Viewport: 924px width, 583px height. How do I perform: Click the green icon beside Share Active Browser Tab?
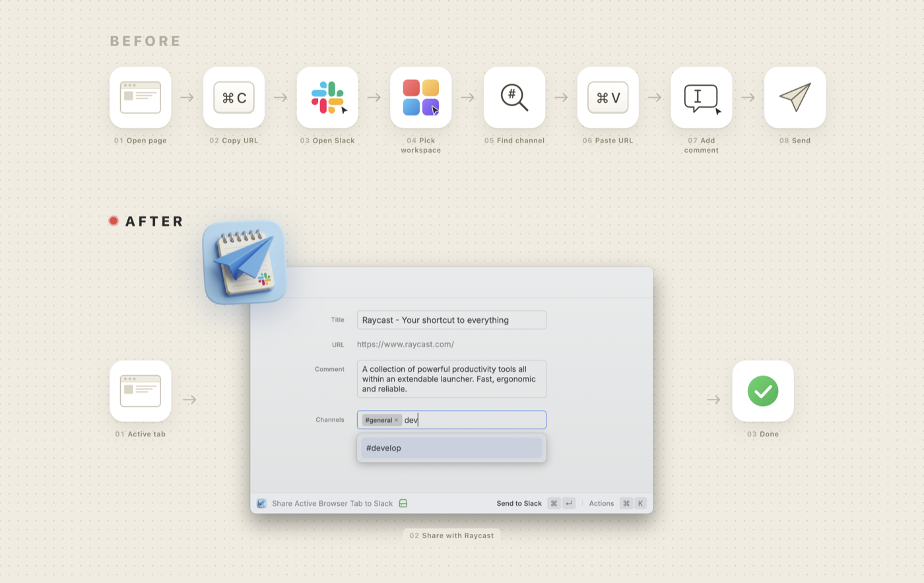tap(403, 503)
